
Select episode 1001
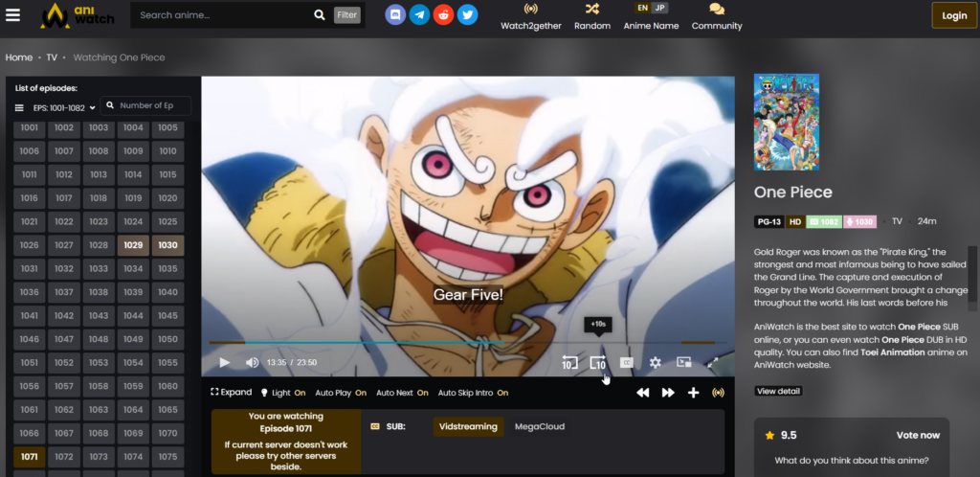point(30,127)
